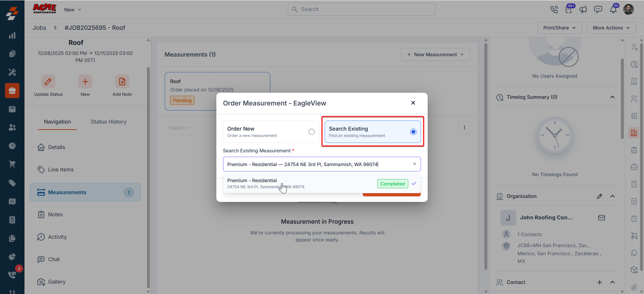Choose Premium - Residential completed result
Image resolution: width=644 pixels, height=294 pixels.
[x=322, y=183]
